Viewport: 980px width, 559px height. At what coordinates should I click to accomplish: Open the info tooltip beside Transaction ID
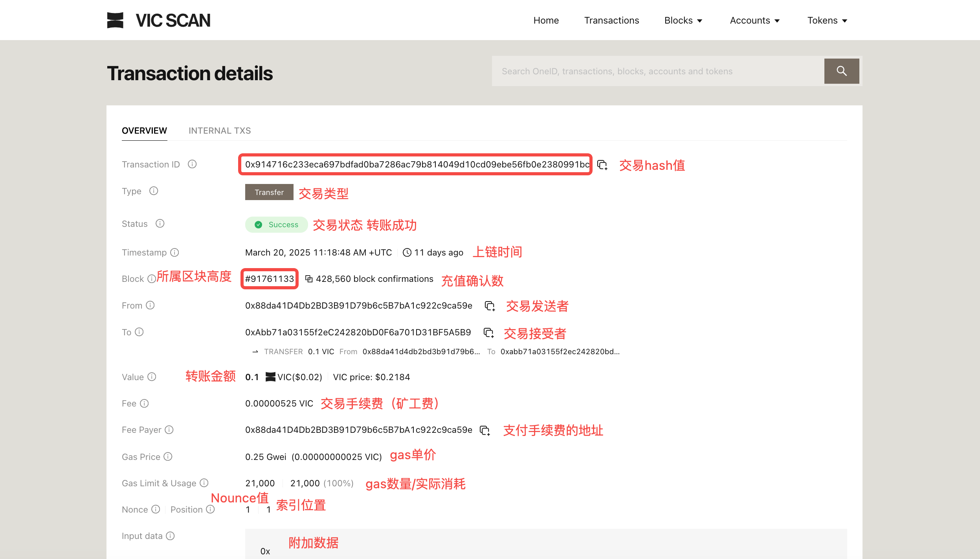[x=192, y=164]
